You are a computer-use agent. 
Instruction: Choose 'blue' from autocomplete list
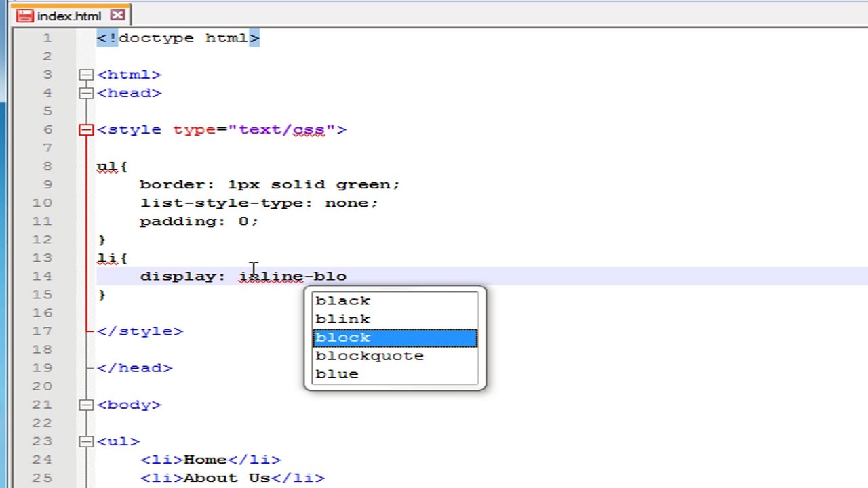(395, 374)
